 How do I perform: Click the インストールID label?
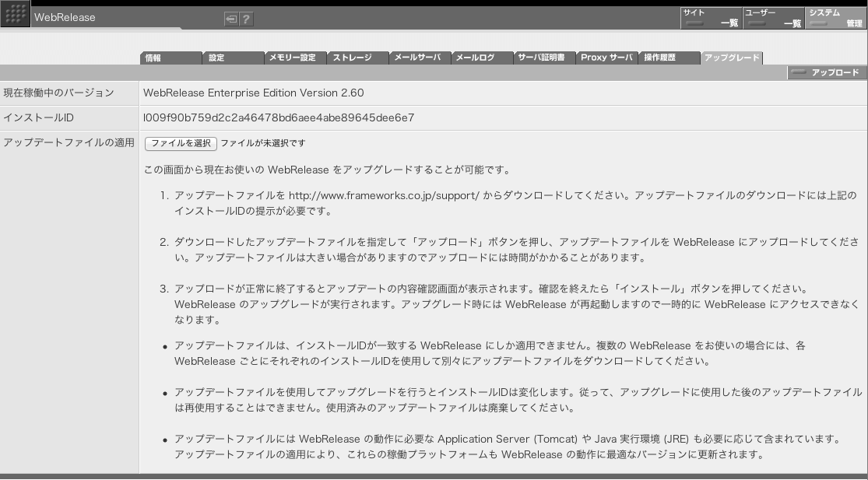click(38, 117)
